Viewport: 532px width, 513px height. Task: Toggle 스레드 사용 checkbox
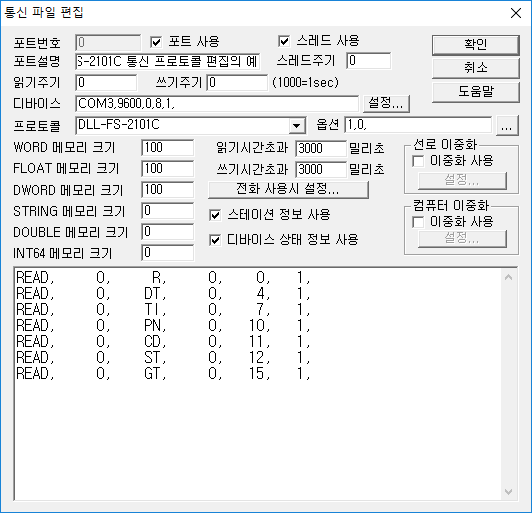coord(284,41)
